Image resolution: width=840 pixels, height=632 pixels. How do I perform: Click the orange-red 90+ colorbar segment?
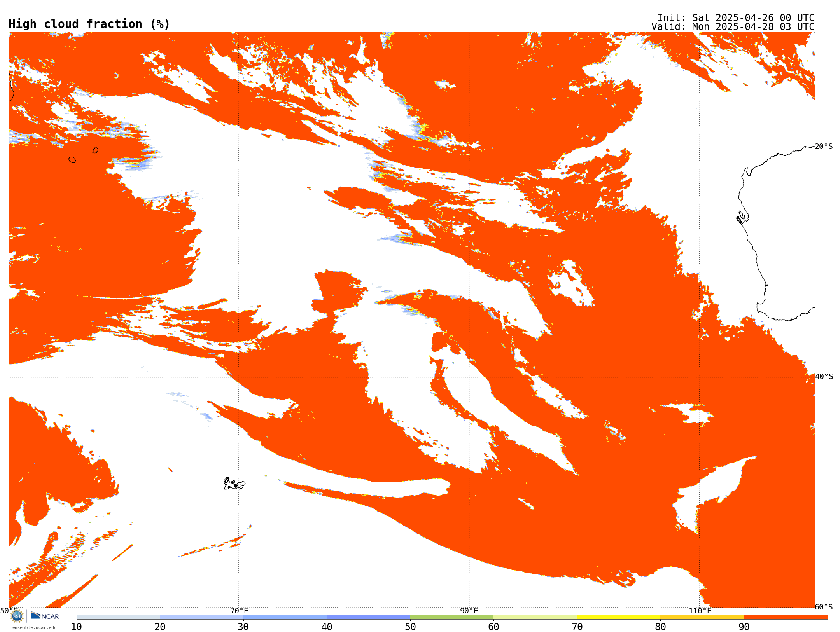tap(786, 617)
